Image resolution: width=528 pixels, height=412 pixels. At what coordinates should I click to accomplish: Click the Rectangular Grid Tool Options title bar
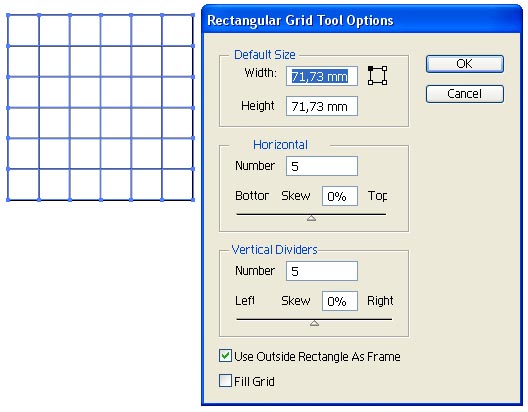[362, 20]
